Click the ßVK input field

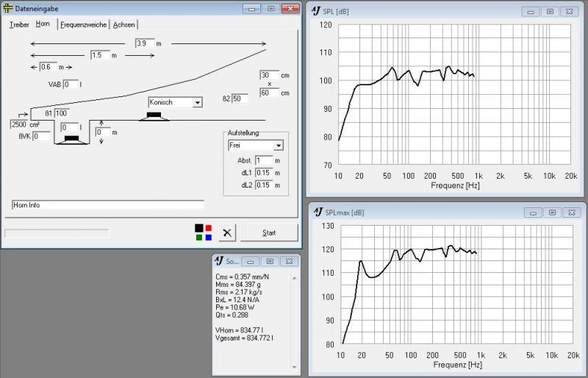[41, 136]
